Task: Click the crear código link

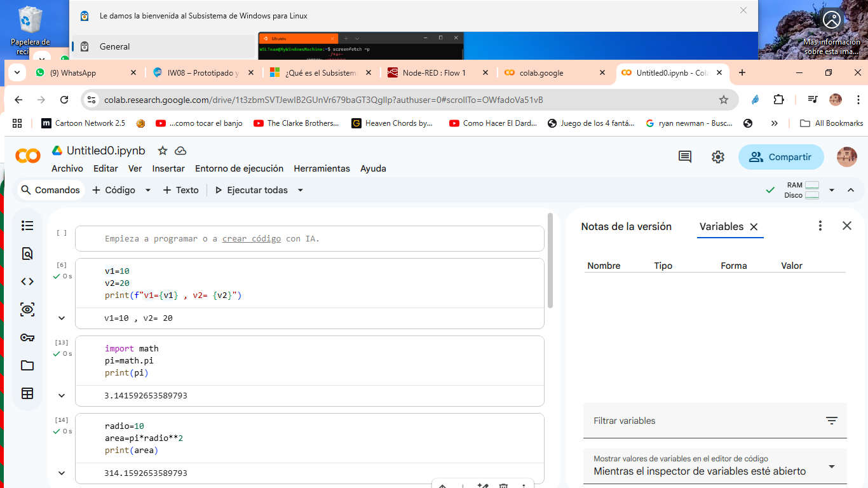Action: [x=251, y=239]
